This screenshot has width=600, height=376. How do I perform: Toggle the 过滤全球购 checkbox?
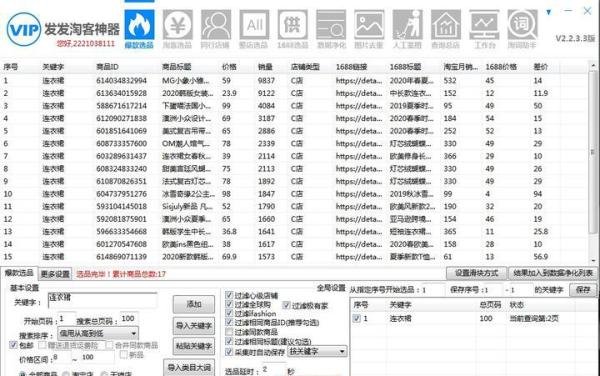[229, 304]
